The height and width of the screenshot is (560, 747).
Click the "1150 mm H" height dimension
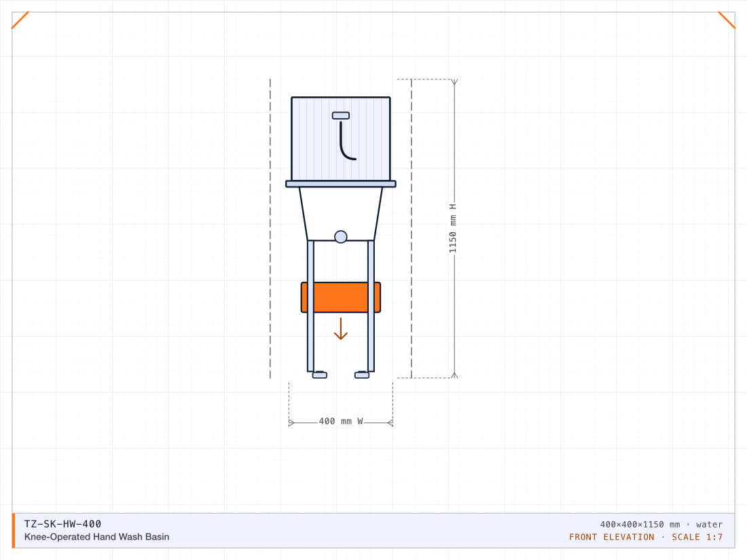click(x=452, y=229)
